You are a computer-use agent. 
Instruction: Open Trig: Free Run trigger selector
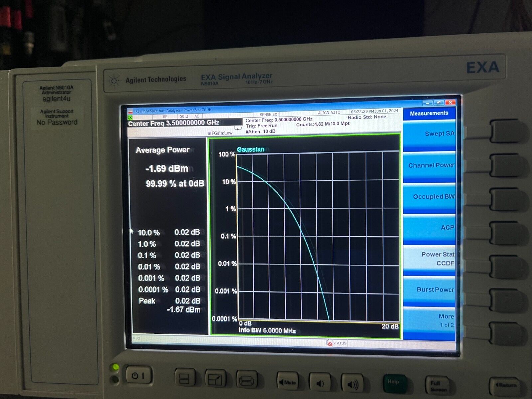[262, 126]
